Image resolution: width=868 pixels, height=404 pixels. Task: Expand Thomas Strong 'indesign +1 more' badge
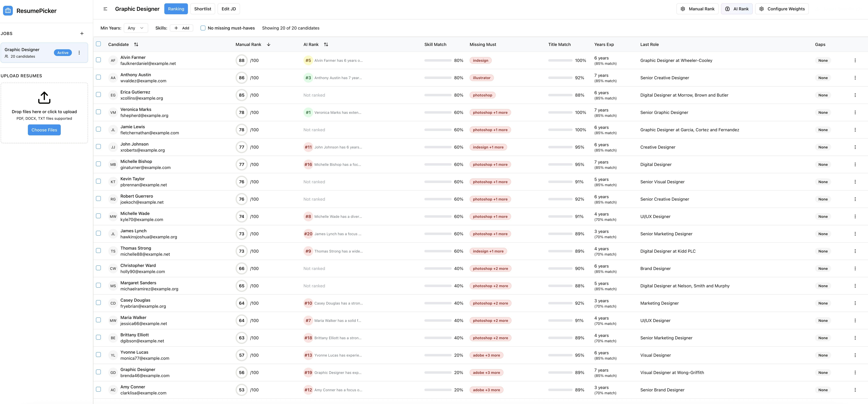(x=488, y=251)
